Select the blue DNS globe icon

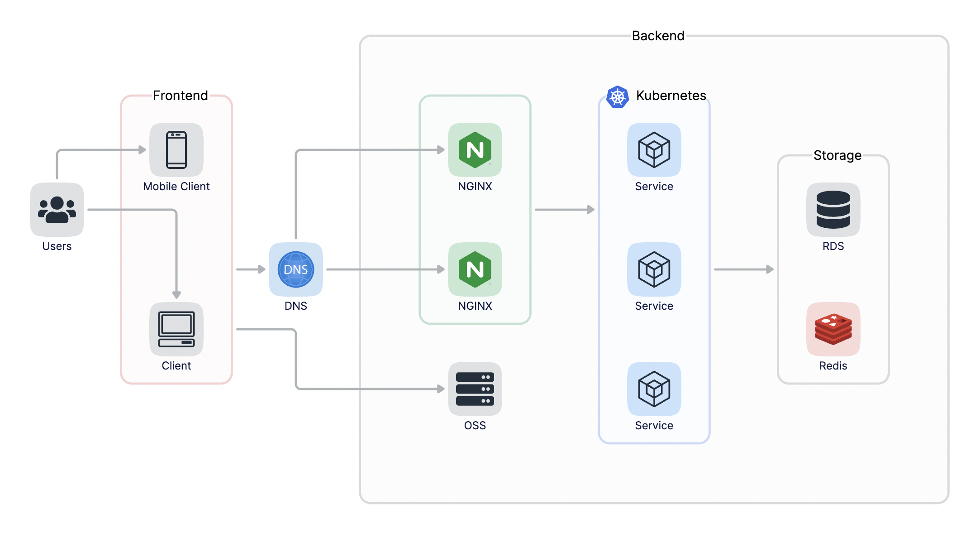296,269
